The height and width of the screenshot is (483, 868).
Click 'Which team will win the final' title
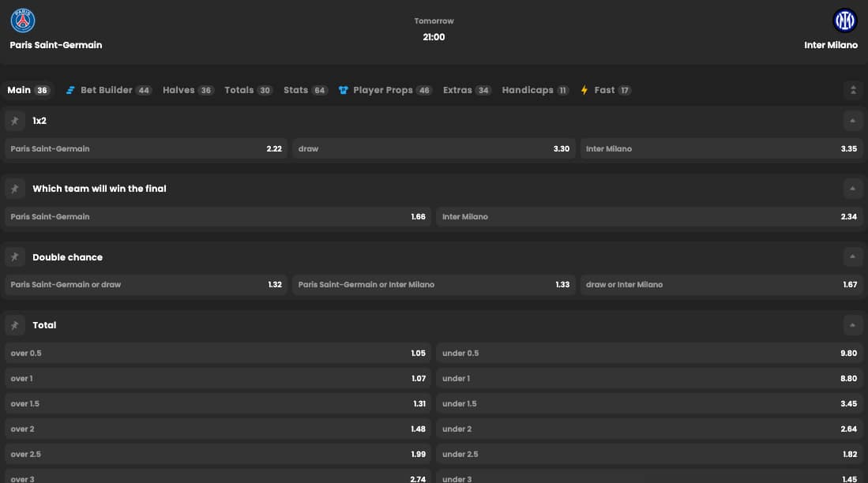pyautogui.click(x=100, y=189)
